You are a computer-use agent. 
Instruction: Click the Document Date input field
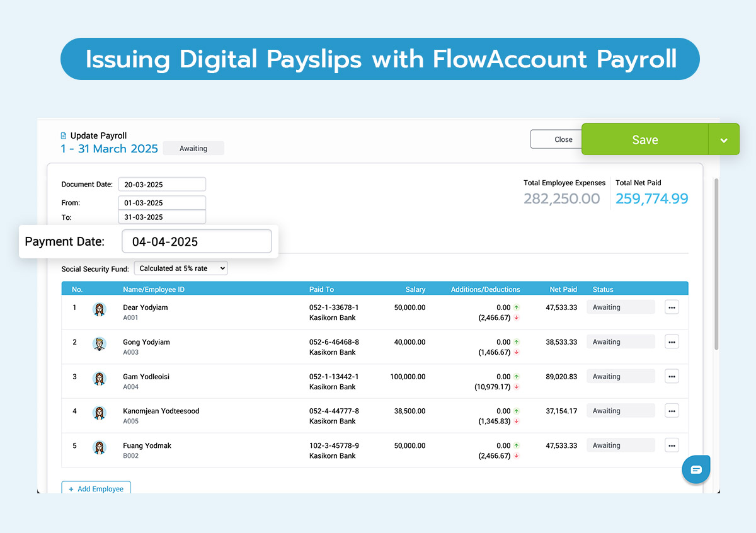[x=162, y=184]
